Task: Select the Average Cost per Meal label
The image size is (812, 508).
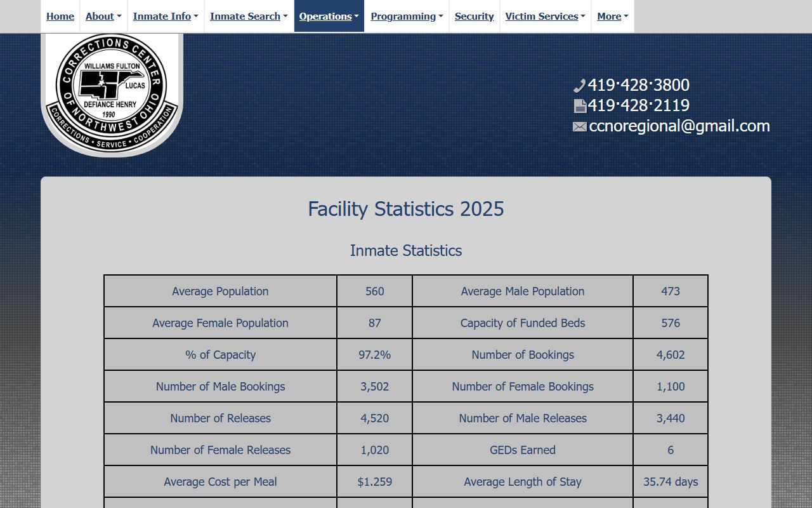Action: 220,482
